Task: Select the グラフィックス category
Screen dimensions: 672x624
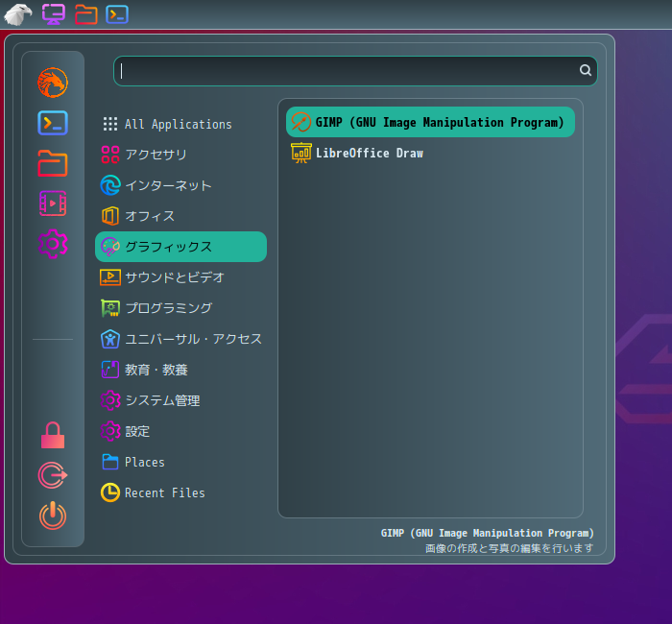Action: coord(180,247)
